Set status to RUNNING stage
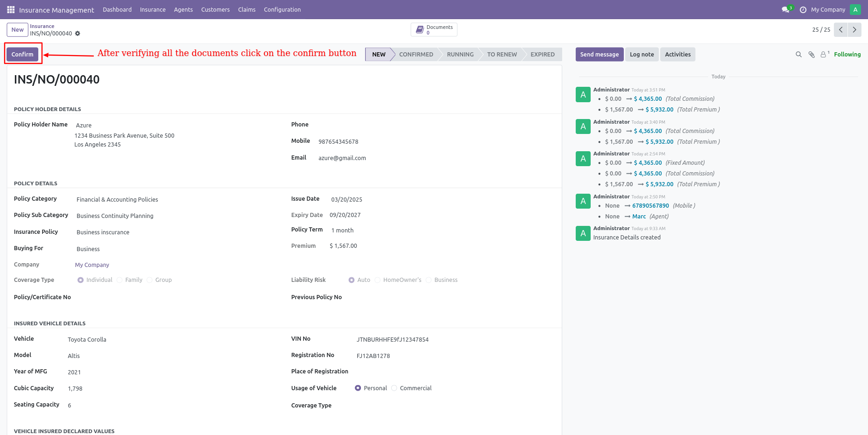Viewport: 868px width, 435px height. point(460,55)
